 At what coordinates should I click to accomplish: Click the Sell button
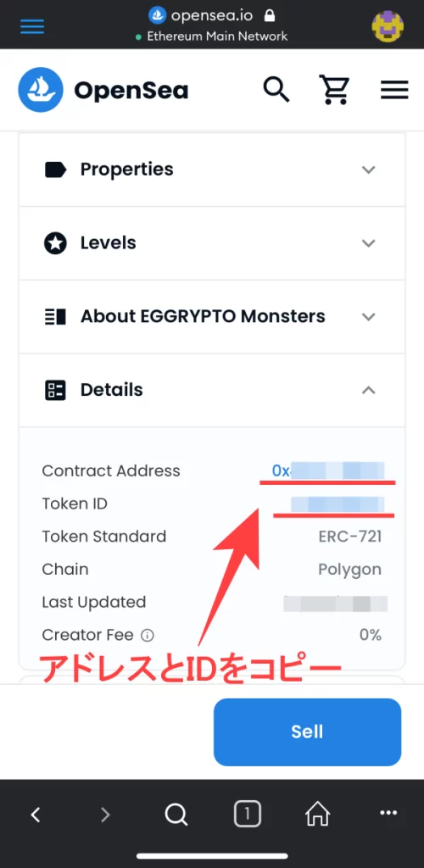[307, 732]
